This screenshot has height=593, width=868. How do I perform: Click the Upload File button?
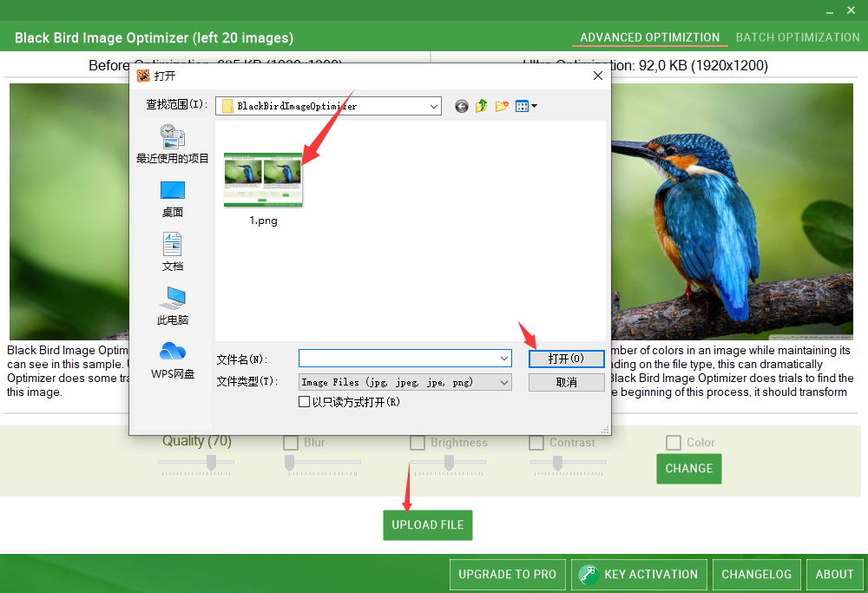click(427, 524)
